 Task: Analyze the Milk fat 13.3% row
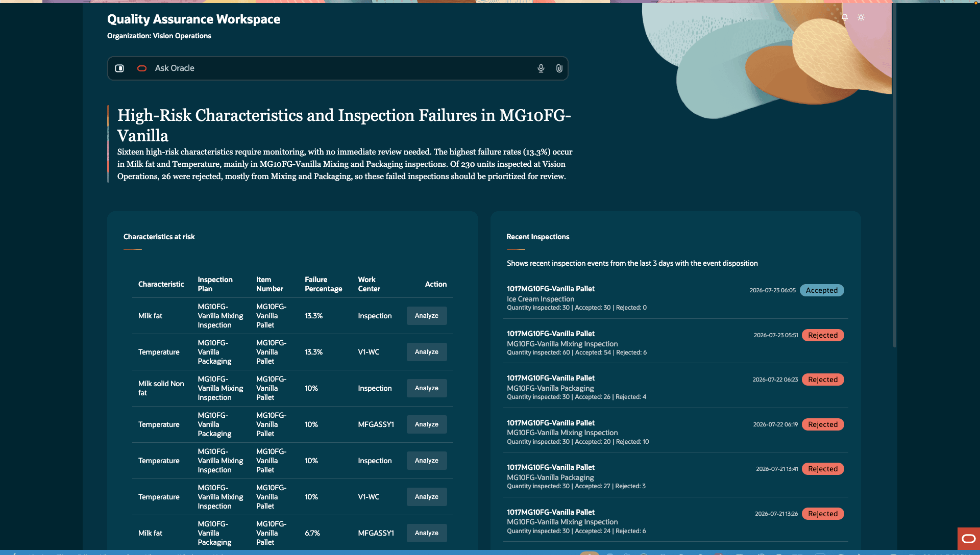pos(427,316)
